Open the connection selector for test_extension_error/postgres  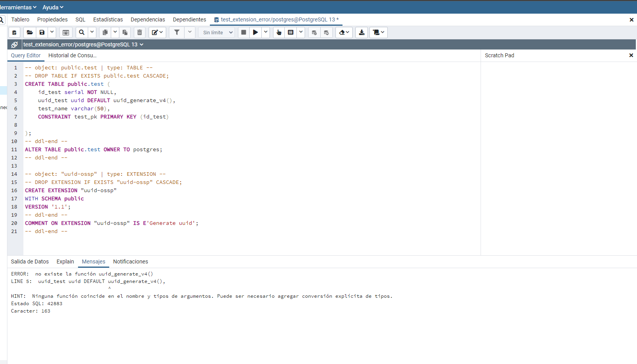pos(83,44)
